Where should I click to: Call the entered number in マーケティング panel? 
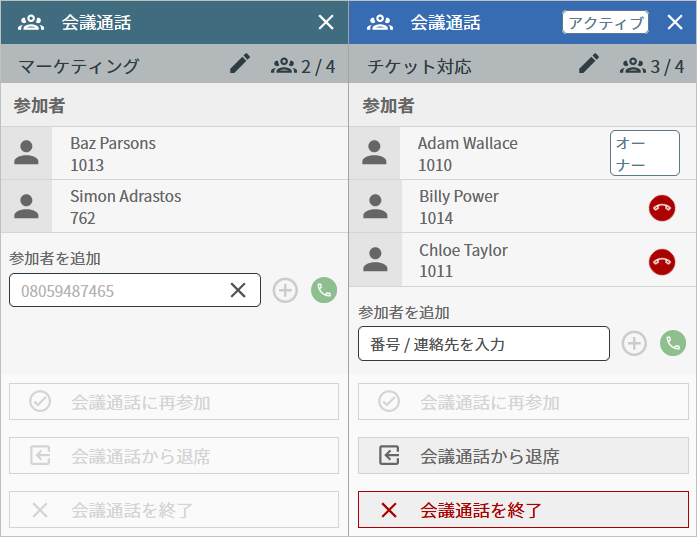(x=324, y=290)
